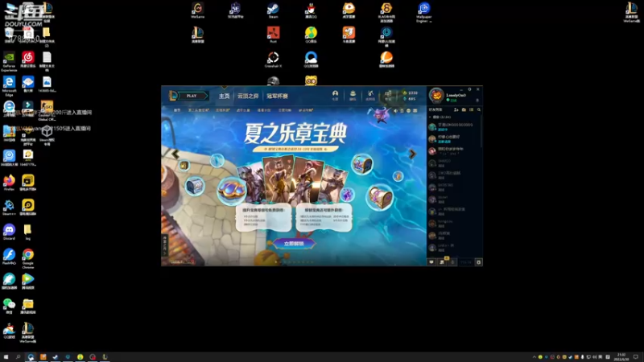Mute the client sound via speaker icon
644x362 pixels.
pos(395,111)
